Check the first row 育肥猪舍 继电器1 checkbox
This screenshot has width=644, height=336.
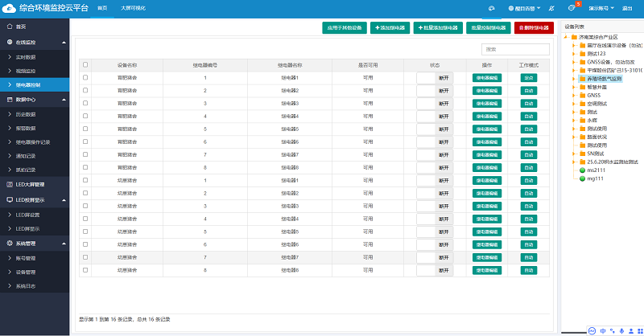tap(85, 77)
